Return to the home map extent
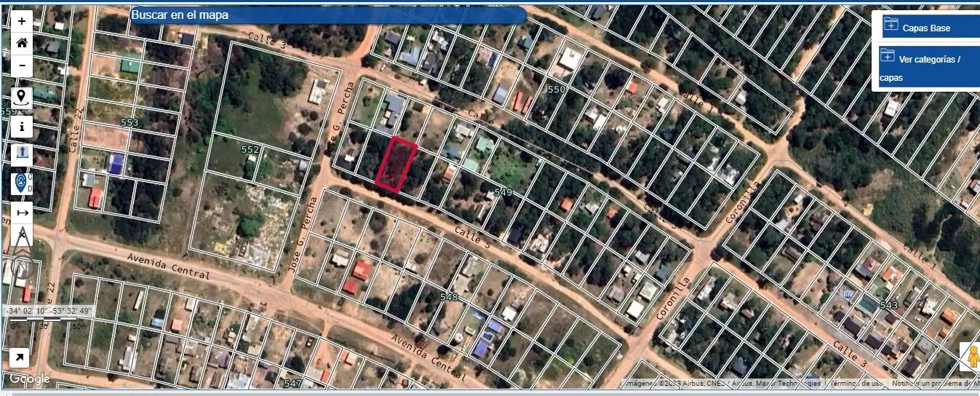Image resolution: width=980 pixels, height=396 pixels. click(x=22, y=43)
